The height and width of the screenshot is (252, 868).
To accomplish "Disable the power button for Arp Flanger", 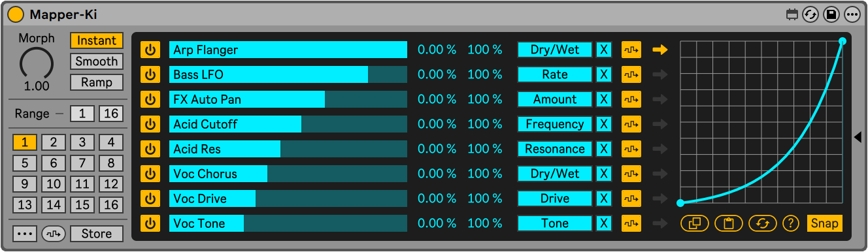I will tap(150, 50).
